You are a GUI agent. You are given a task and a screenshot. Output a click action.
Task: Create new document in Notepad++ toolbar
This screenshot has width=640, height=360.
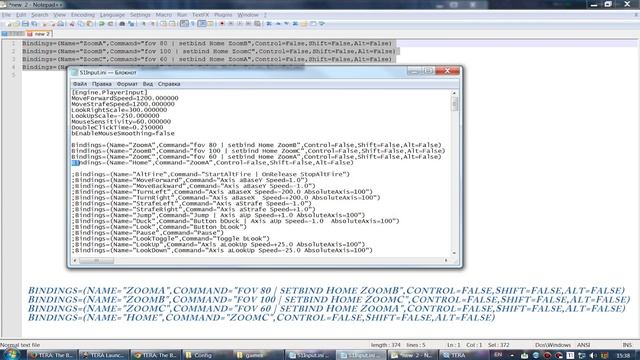8,24
